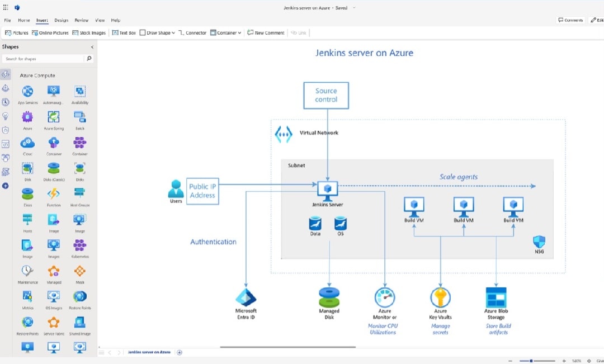
Task: Click the Search for shapes field
Action: point(43,59)
